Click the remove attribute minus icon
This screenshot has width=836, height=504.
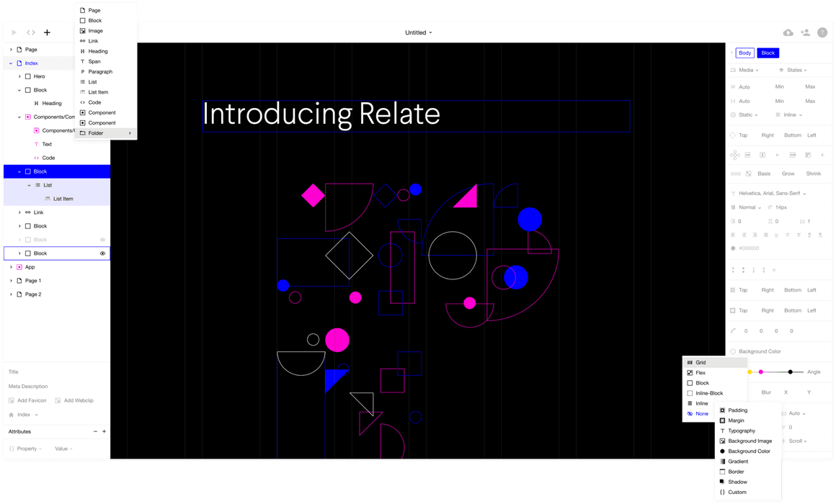coord(95,431)
